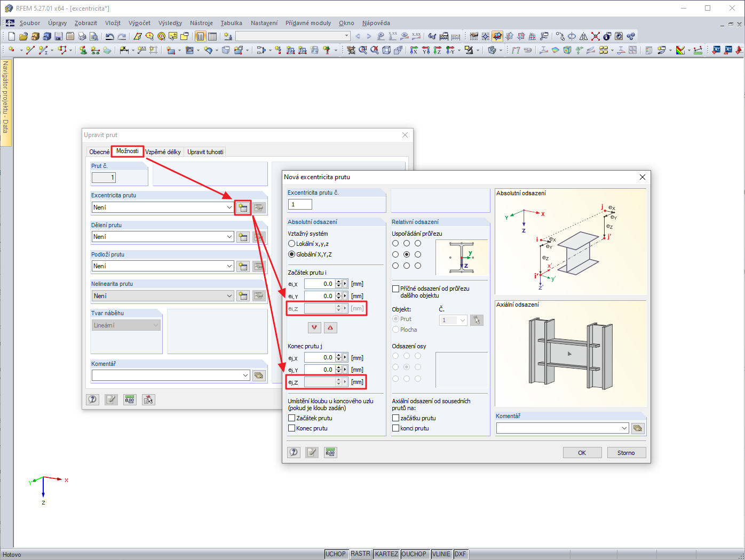This screenshot has height=560, width=745.
Task: Click the pick object icon beside the Č. field
Action: click(x=477, y=320)
